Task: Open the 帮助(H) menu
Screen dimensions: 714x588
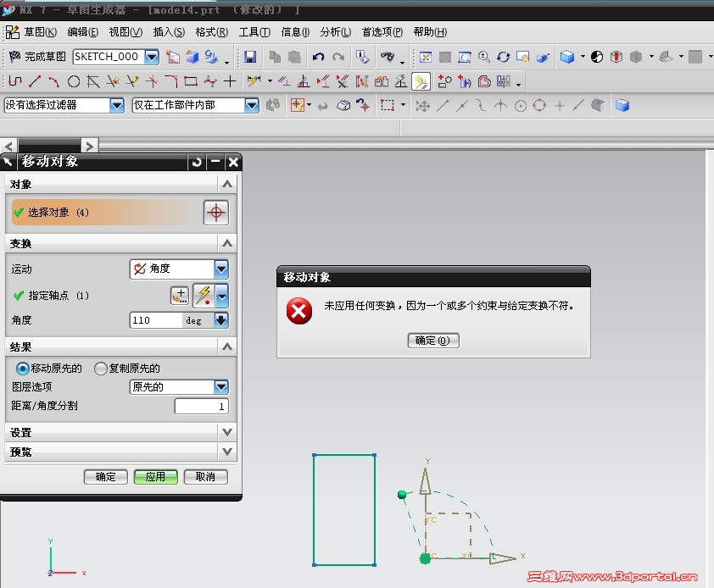Action: coord(430,32)
